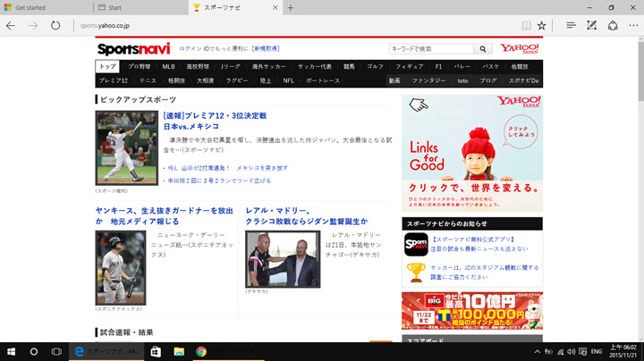
Task: Open the ブログ menu item
Action: (x=488, y=80)
